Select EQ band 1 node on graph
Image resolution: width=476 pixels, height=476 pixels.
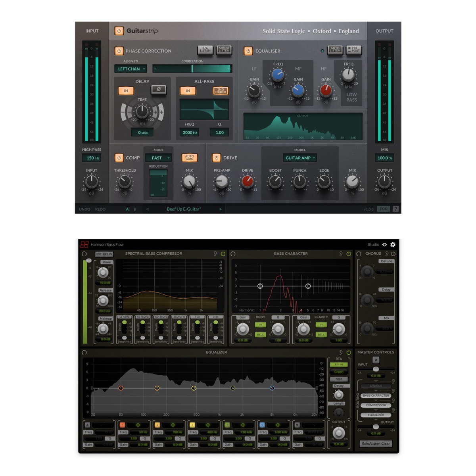[x=121, y=388]
